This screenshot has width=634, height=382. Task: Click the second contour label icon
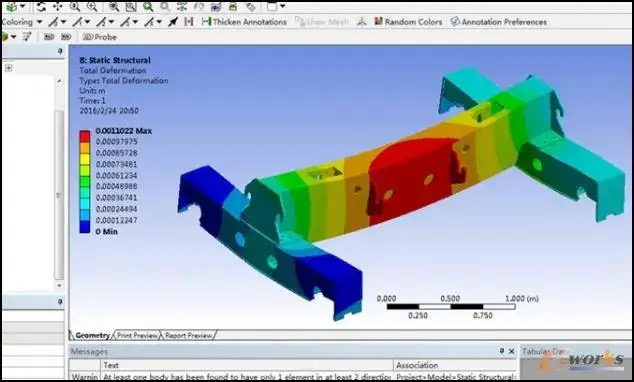point(66,37)
